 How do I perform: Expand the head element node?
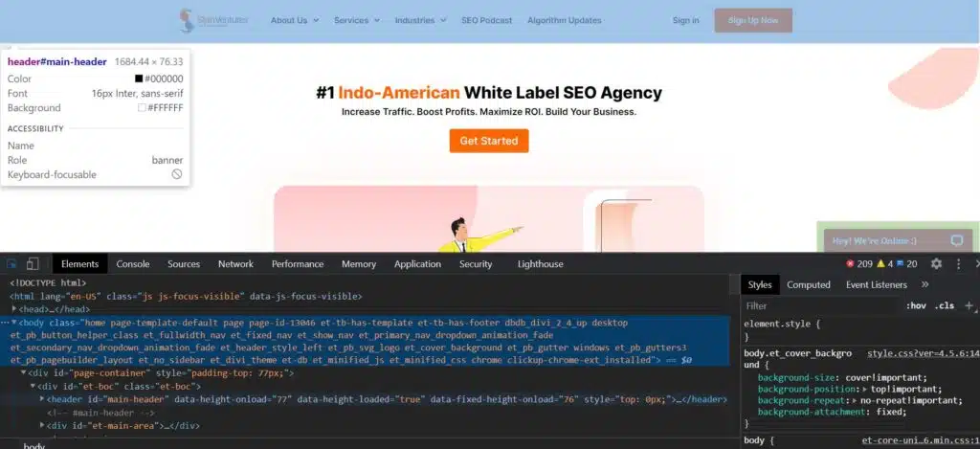(x=14, y=309)
